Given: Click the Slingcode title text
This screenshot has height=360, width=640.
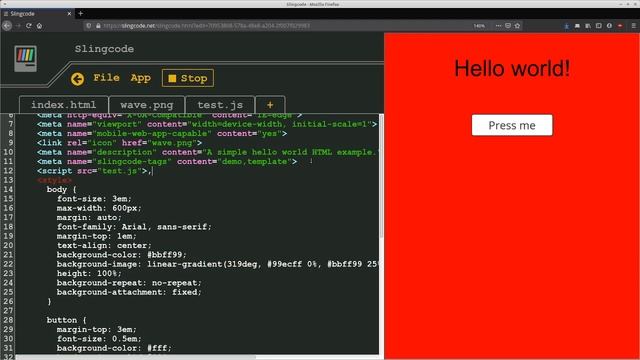Looking at the screenshot, I should pos(104,49).
